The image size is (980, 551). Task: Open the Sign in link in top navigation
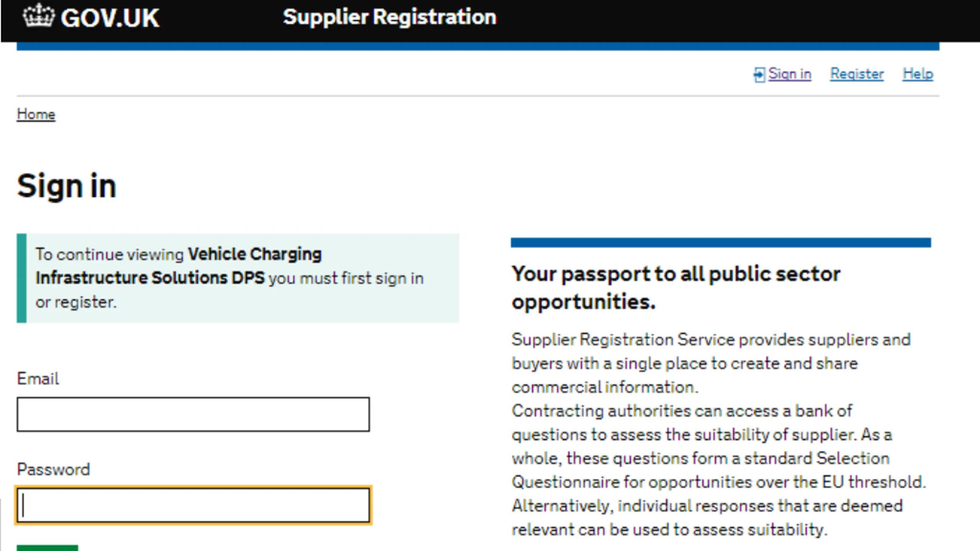tap(789, 74)
